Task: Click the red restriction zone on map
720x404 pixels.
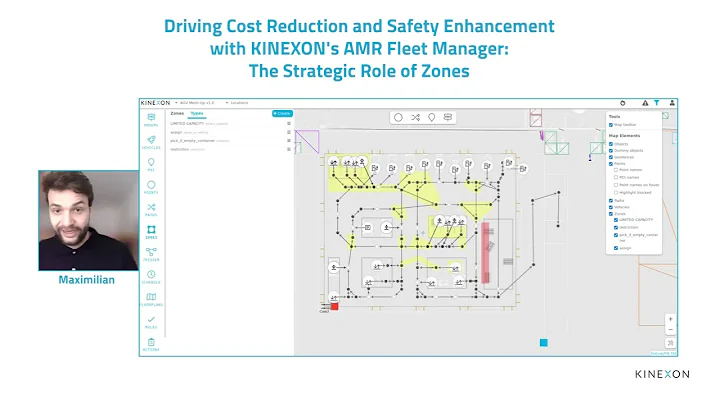Action: point(485,252)
